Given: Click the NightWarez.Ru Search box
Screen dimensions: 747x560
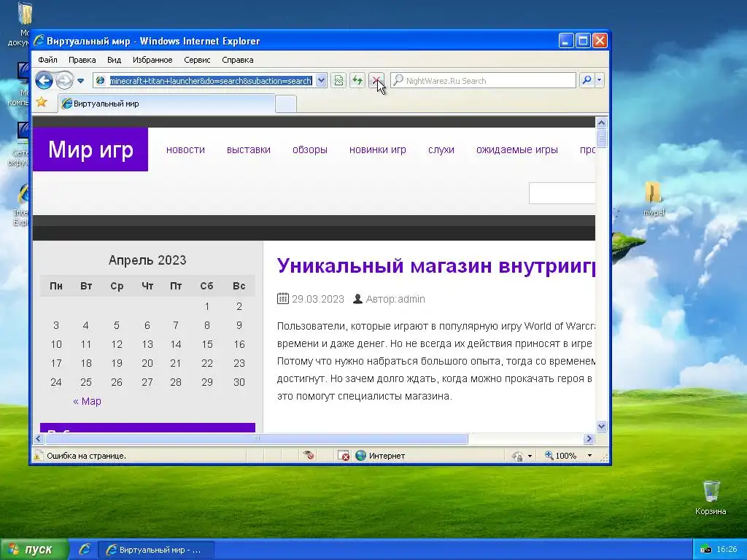Looking at the screenshot, I should tap(484, 80).
